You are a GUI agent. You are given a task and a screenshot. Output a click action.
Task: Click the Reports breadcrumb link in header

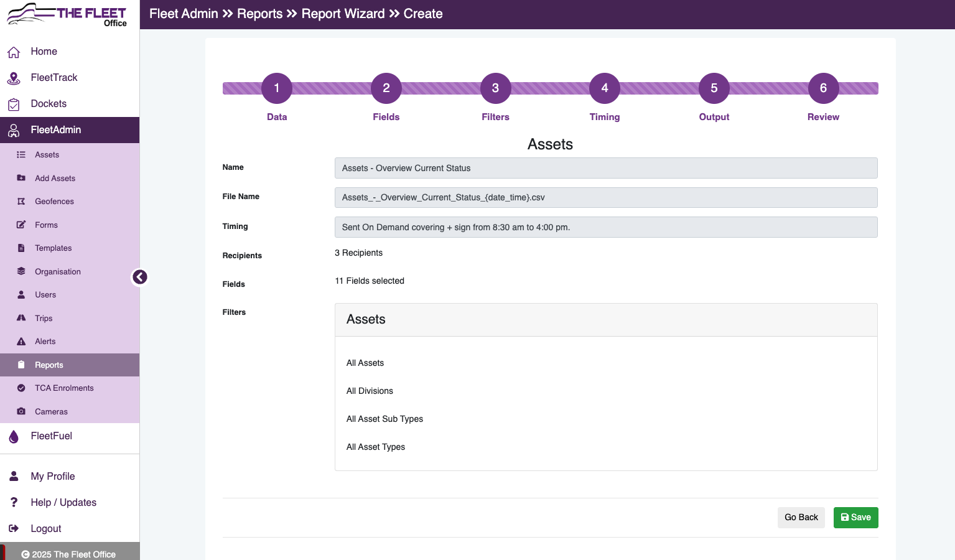(260, 14)
